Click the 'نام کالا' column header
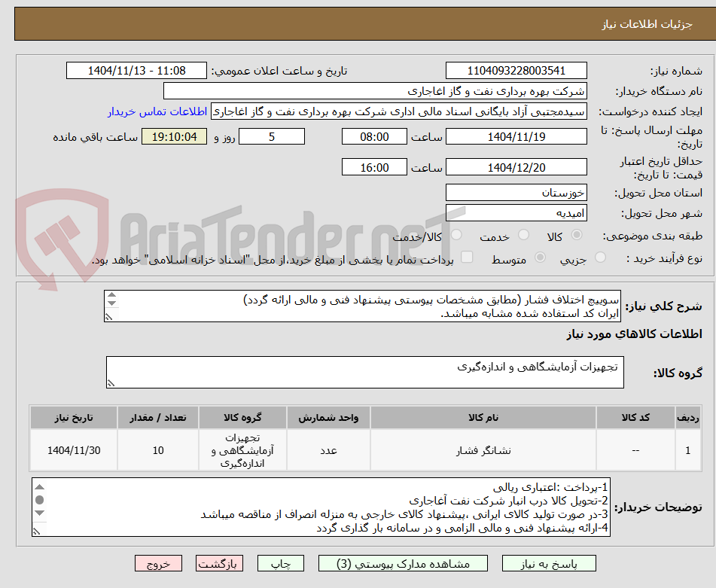This screenshot has width=716, height=588. (483, 418)
